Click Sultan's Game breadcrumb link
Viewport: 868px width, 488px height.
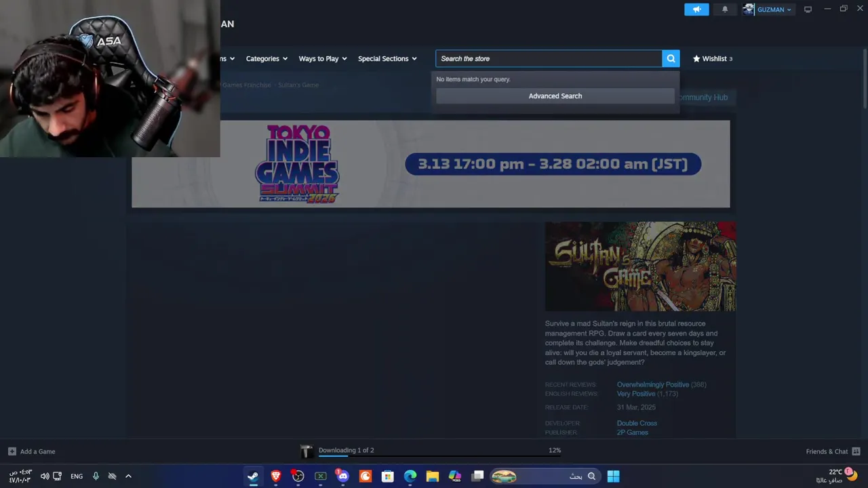click(x=298, y=85)
